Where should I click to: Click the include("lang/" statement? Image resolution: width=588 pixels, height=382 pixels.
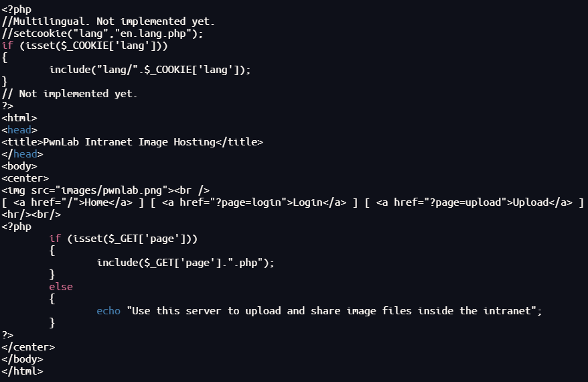pyautogui.click(x=149, y=70)
